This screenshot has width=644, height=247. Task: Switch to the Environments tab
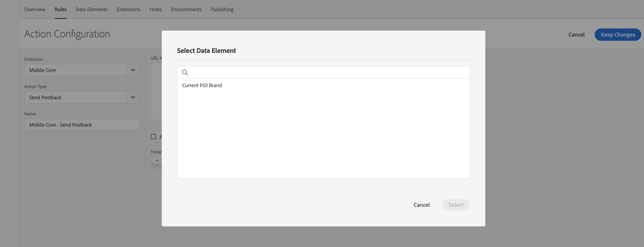tap(186, 9)
